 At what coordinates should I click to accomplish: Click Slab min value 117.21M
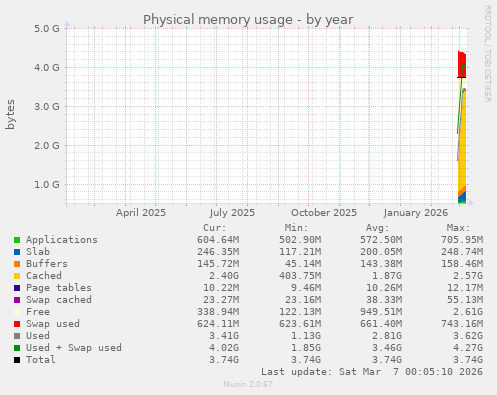click(300, 252)
